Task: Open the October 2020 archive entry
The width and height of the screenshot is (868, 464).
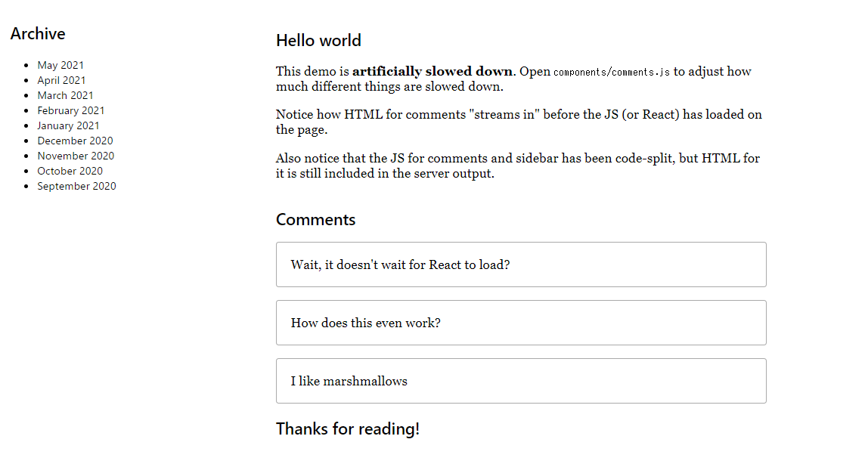Action: tap(70, 171)
